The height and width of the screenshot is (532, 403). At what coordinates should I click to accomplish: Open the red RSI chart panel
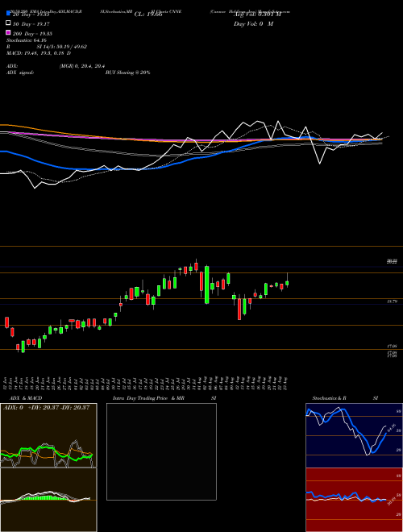click(354, 500)
